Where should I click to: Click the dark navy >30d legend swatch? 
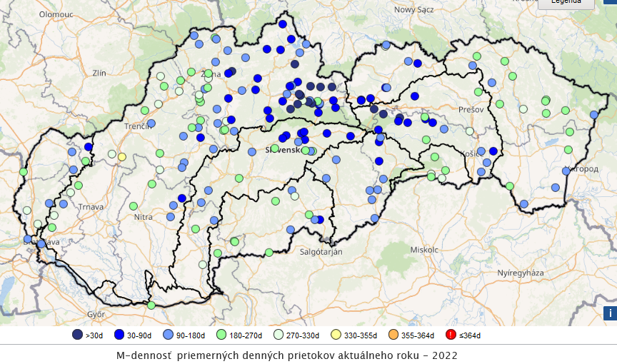(x=77, y=334)
